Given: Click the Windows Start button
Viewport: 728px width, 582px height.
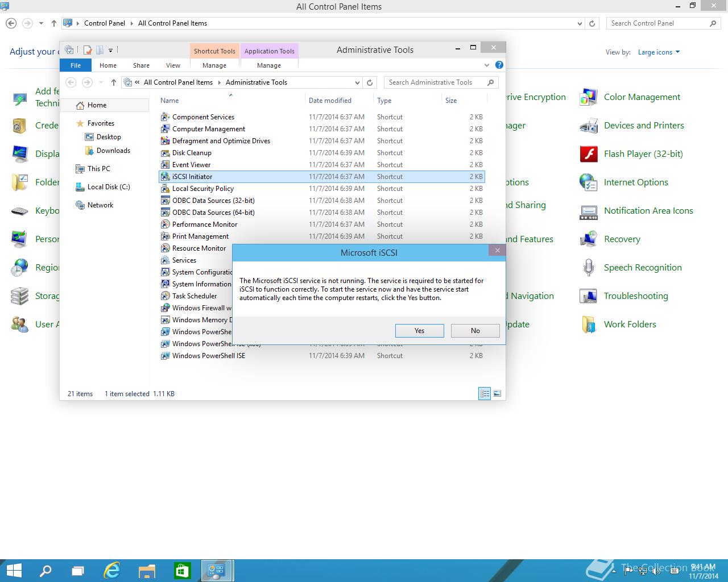Looking at the screenshot, I should 14,571.
